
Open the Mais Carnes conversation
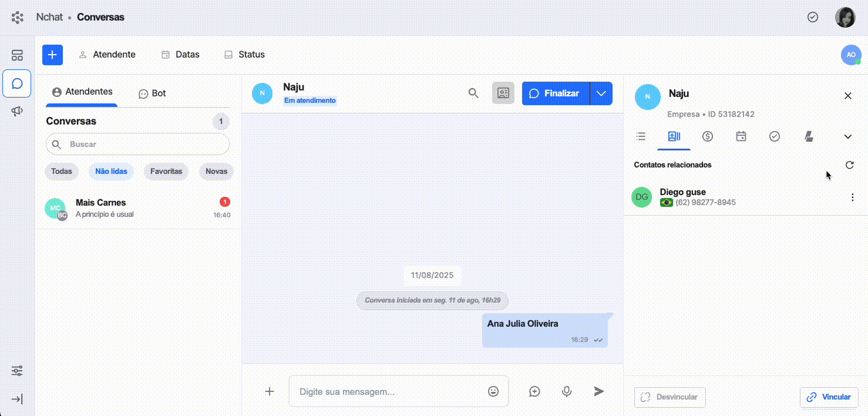(138, 208)
